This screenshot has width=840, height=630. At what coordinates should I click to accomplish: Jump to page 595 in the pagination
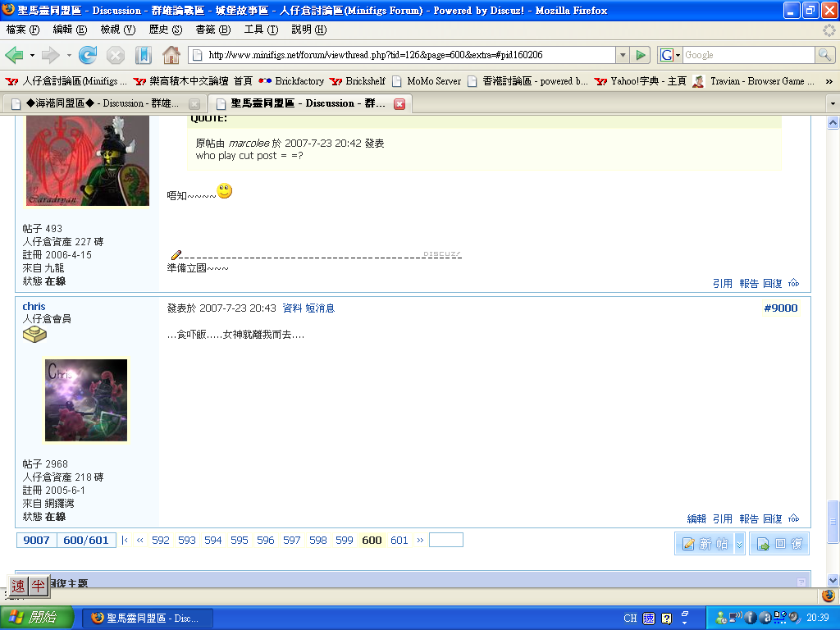coord(239,540)
